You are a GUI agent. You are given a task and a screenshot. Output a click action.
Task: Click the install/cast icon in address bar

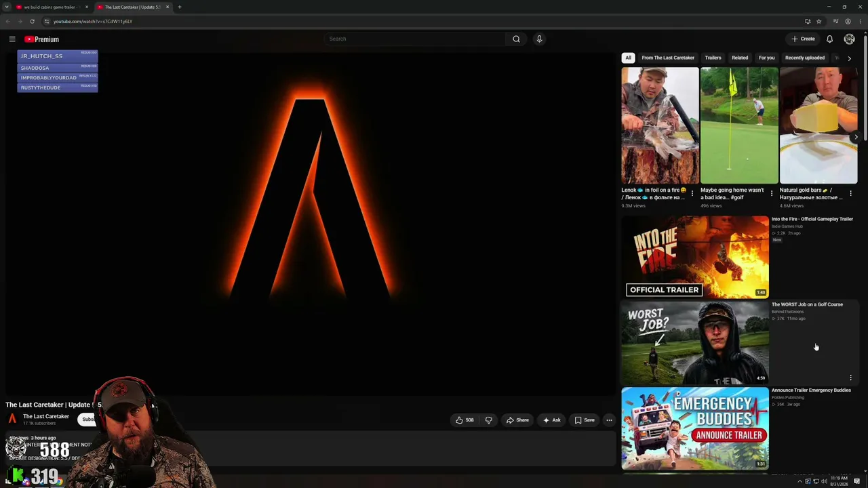tap(808, 21)
